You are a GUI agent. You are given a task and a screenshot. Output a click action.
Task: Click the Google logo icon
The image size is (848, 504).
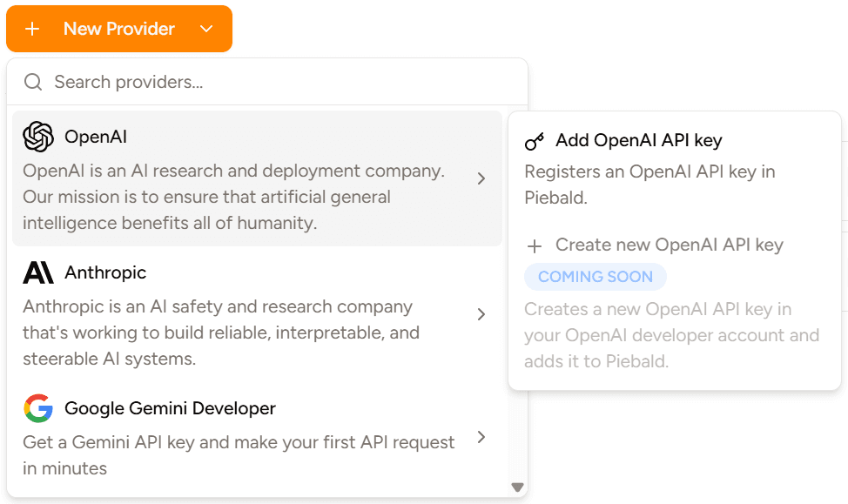[38, 408]
